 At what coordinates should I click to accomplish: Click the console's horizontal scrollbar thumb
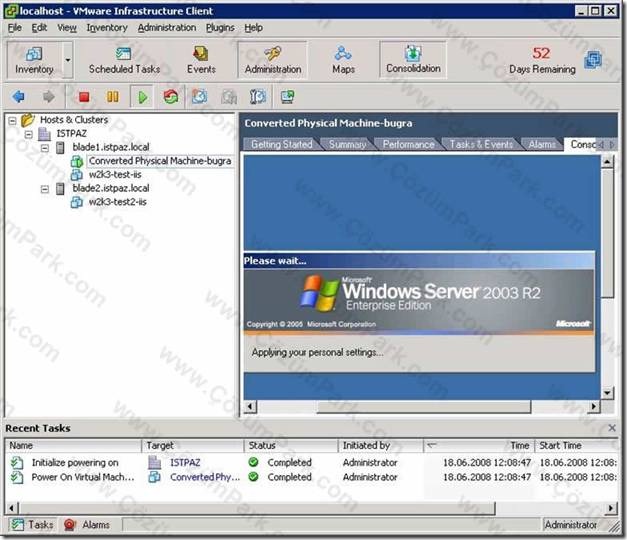[x=423, y=407]
